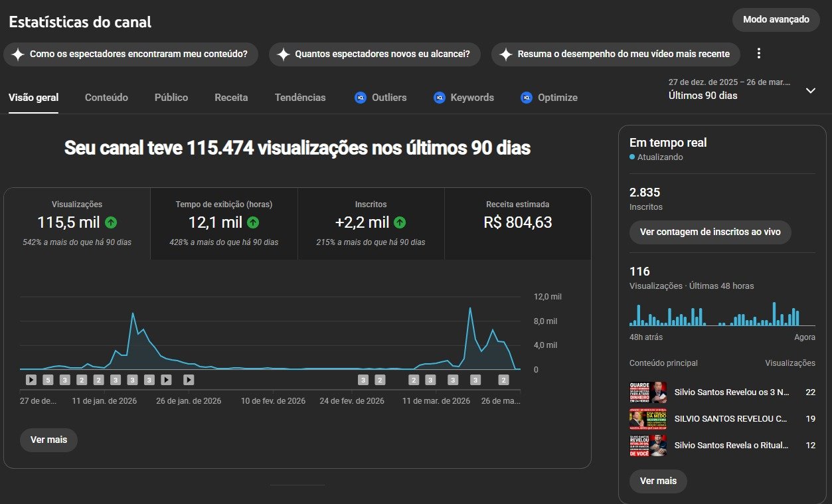Click the sparkle icon on 'Quantos espectadores novos' chip

[x=284, y=54]
